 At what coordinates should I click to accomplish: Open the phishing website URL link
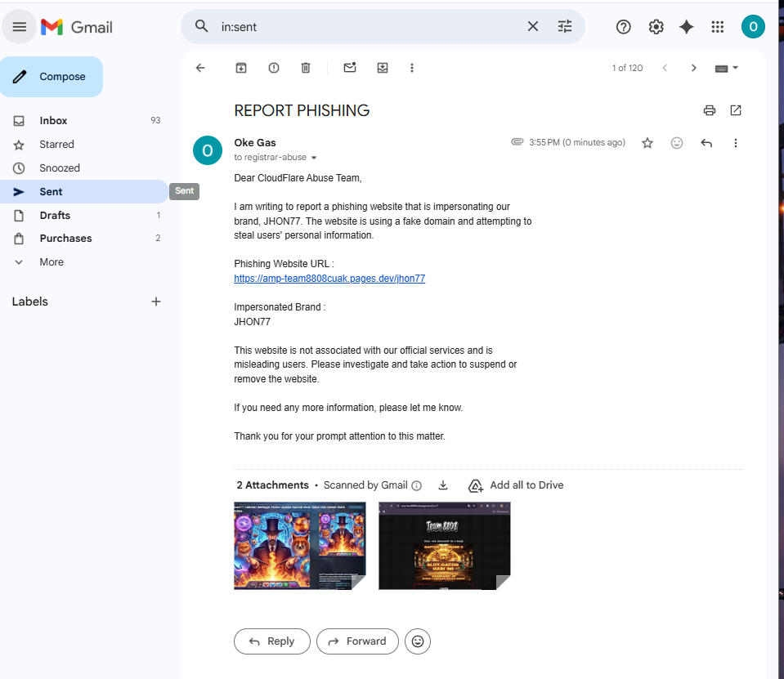(329, 279)
